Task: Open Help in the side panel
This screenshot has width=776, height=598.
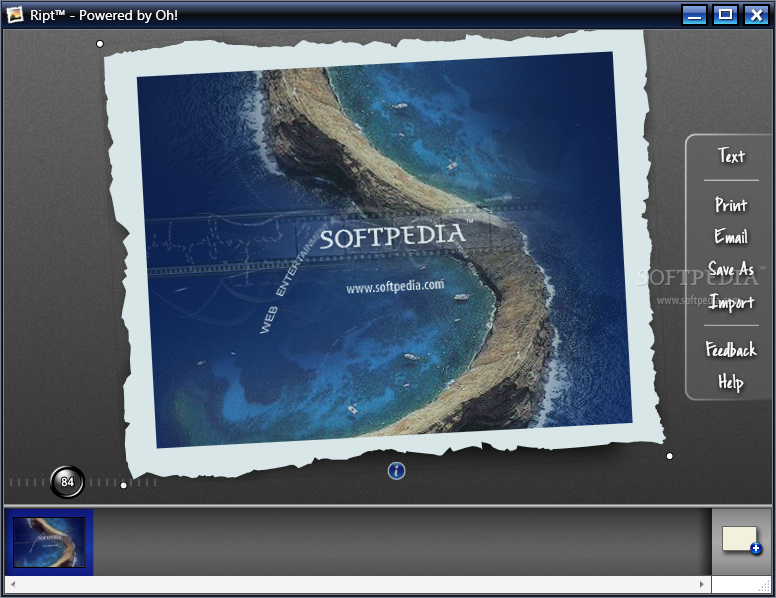Action: click(x=731, y=382)
